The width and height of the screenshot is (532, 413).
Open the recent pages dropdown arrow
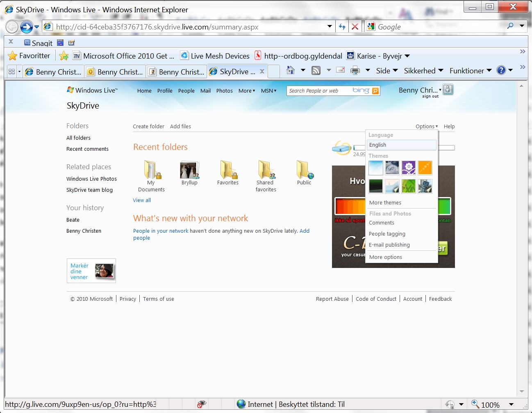tap(36, 27)
